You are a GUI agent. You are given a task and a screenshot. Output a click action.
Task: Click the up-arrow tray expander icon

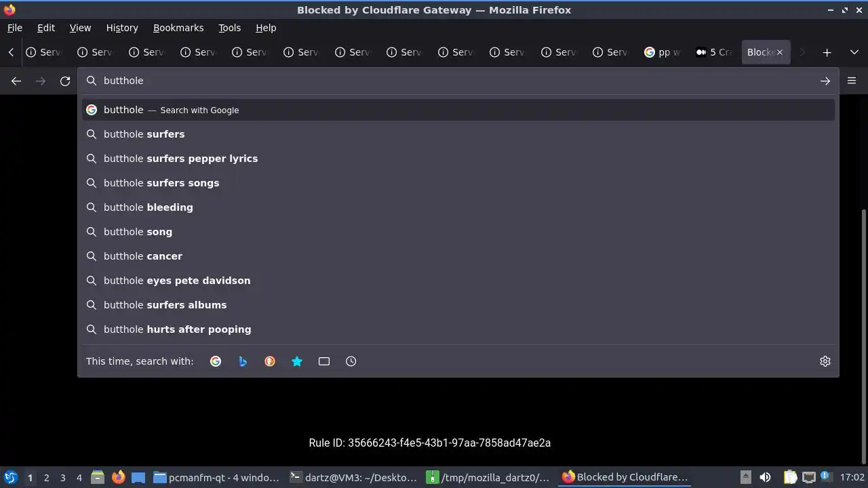(x=745, y=477)
